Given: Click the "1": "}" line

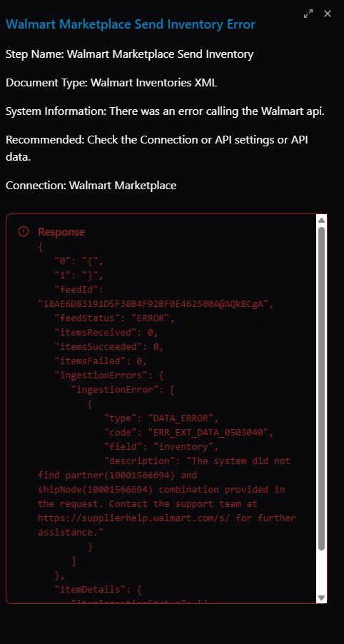Looking at the screenshot, I should (x=79, y=276).
